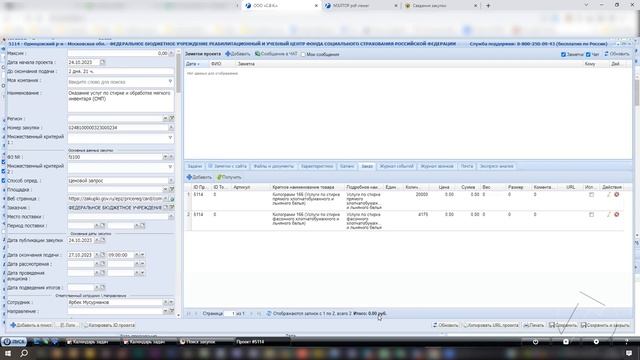This screenshot has height=360, width=640.
Task: Delete the second order row with the 4175 quantity
Action: coord(616,214)
